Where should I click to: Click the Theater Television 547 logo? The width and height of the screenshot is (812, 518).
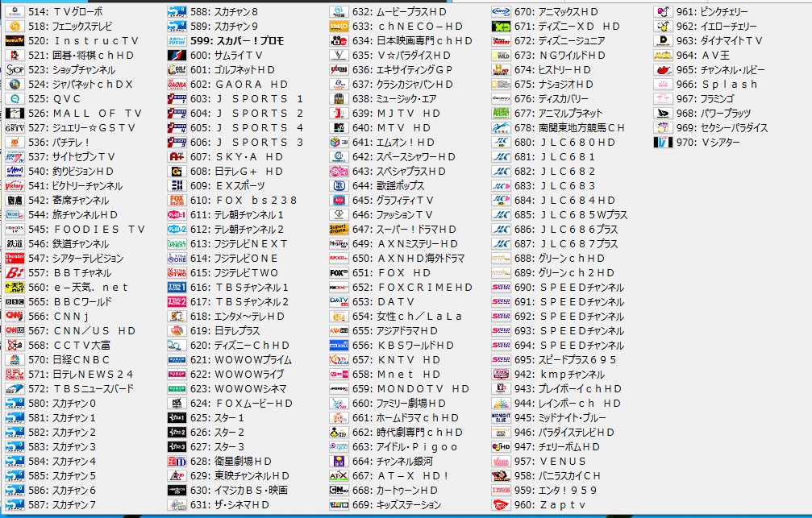15,259
